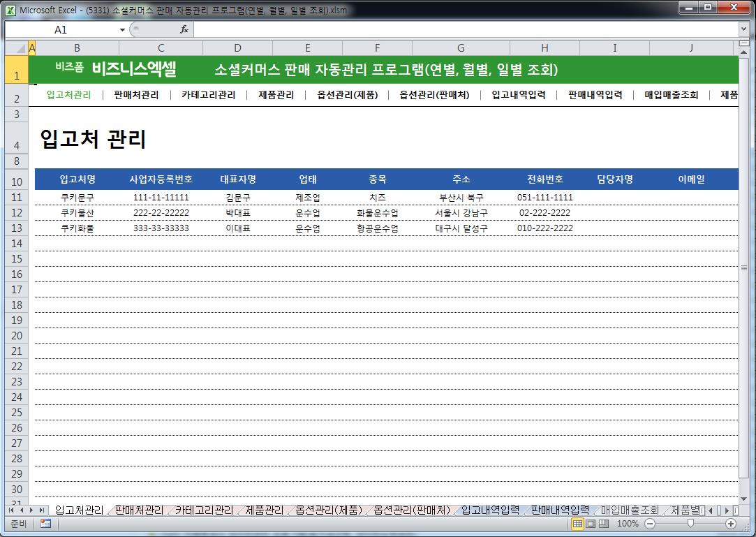Click horizontal scrollbar left arrow
The width and height of the screenshot is (756, 537).
click(711, 510)
